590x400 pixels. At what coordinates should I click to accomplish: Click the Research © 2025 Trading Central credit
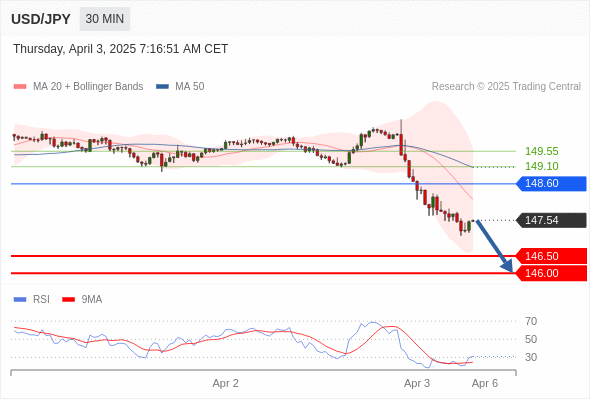pyautogui.click(x=506, y=87)
